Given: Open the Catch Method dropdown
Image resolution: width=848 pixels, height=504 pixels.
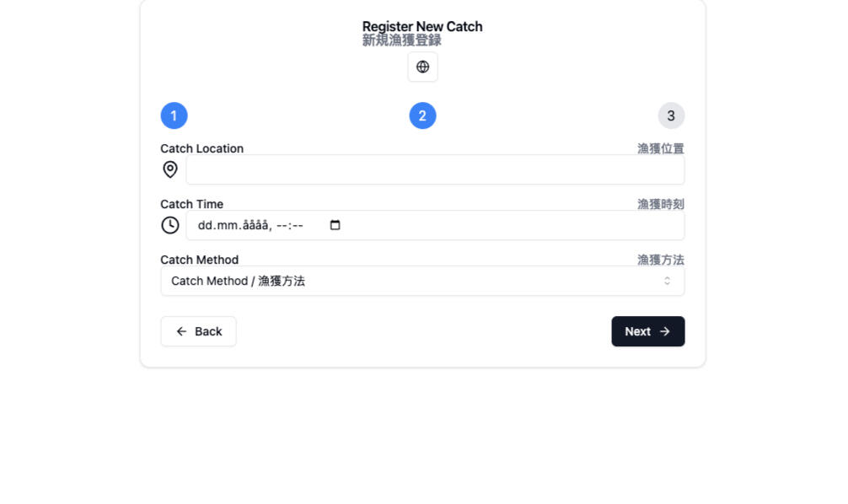Looking at the screenshot, I should (x=421, y=281).
